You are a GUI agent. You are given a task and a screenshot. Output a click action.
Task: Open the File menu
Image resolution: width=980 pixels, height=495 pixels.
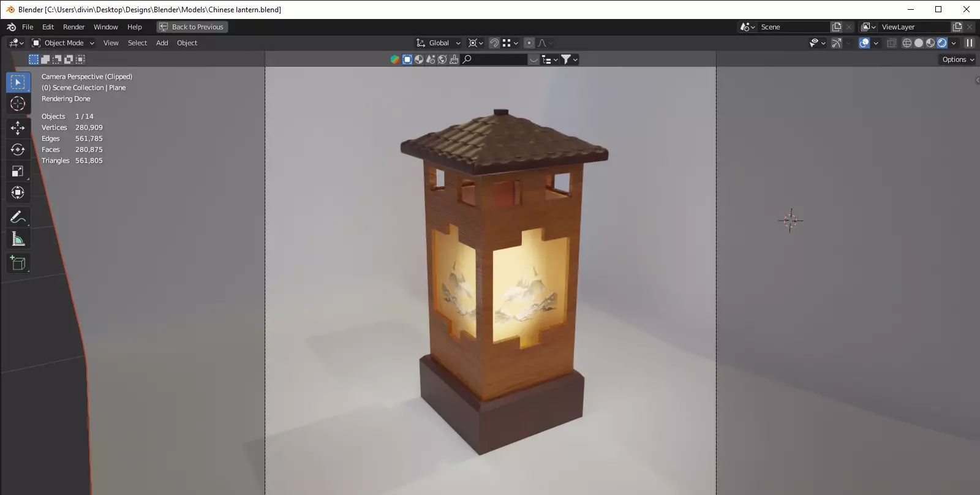[28, 27]
